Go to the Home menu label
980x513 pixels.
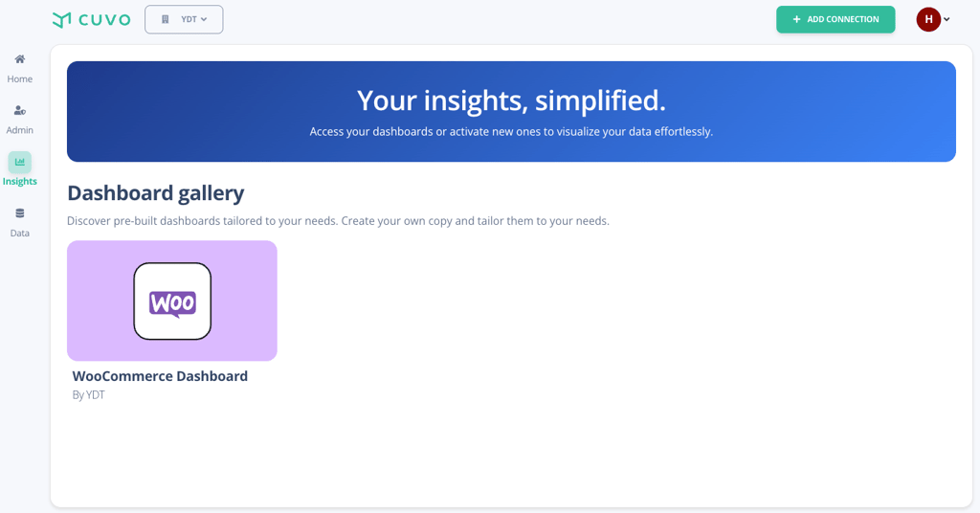tap(20, 79)
